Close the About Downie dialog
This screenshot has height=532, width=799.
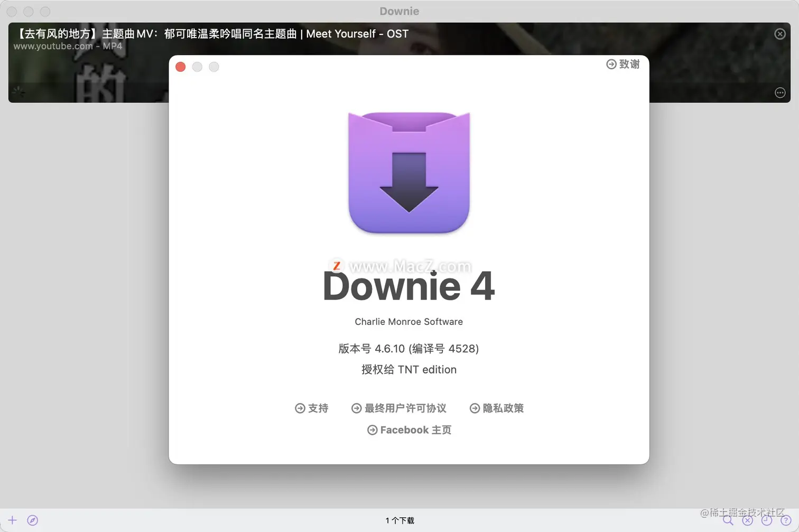point(181,67)
